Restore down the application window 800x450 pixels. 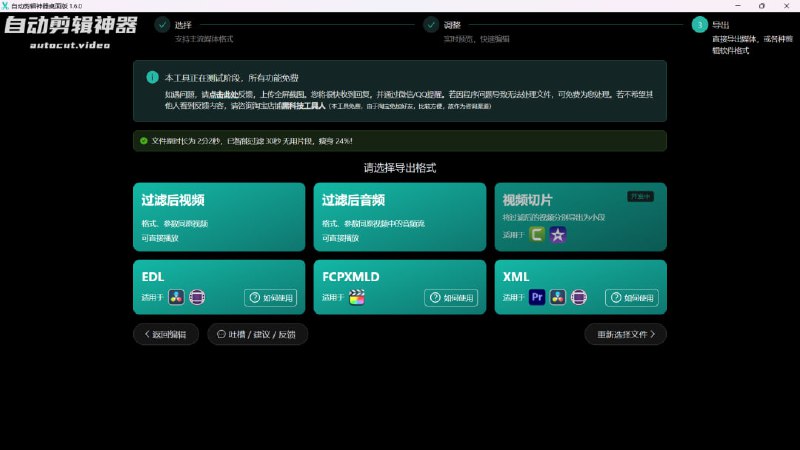762,6
